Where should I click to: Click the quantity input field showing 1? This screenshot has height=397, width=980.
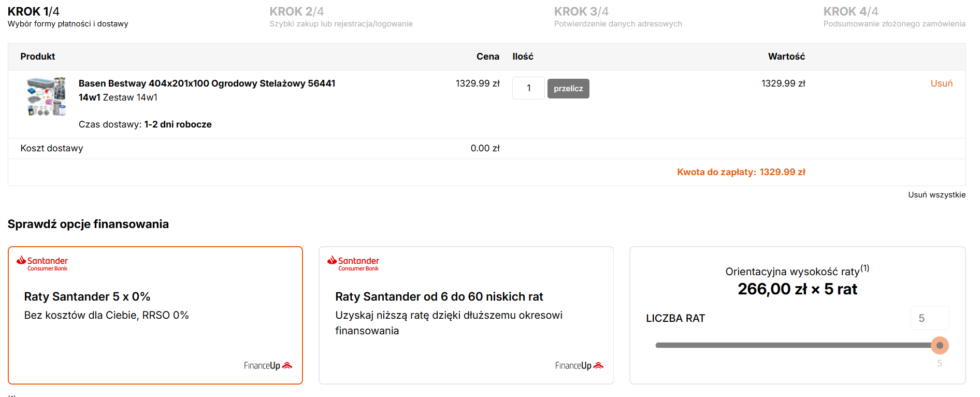(x=528, y=88)
